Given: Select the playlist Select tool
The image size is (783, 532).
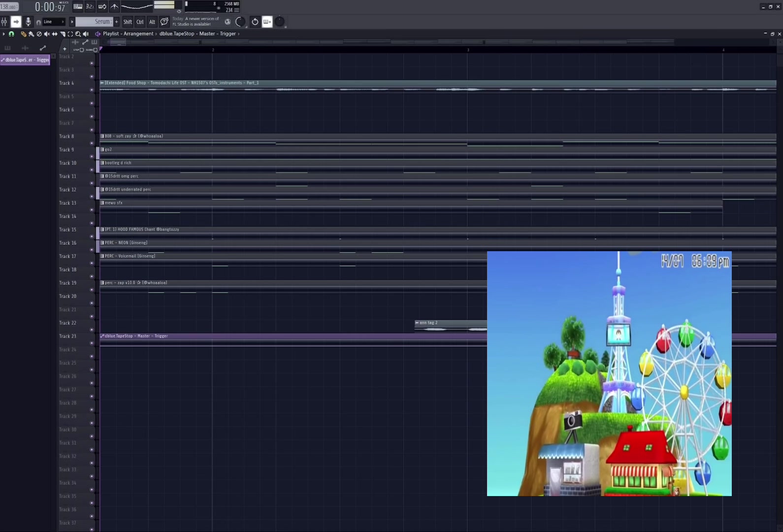Looking at the screenshot, I should pos(70,34).
